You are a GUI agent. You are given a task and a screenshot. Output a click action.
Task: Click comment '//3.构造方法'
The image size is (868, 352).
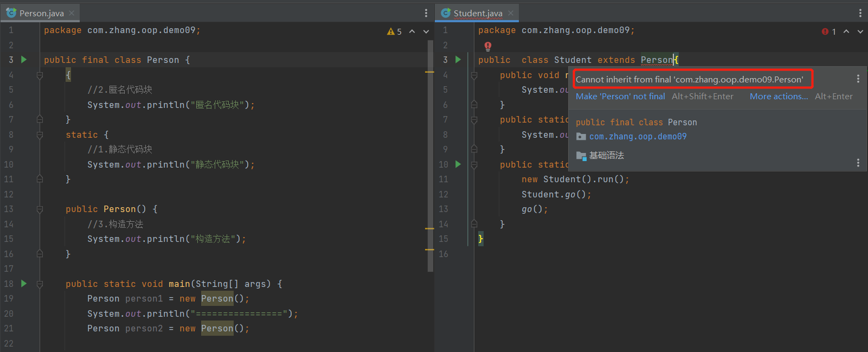[x=115, y=224]
